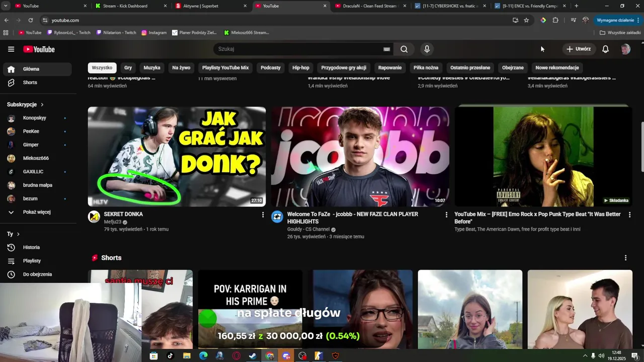Open the POV: KARRIGAN IN HIS PRIME short
Screen dimensions: 644x362
250,309
